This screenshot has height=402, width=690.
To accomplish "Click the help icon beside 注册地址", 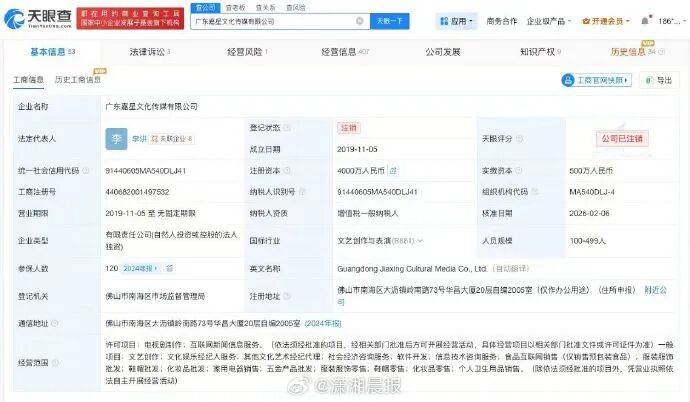I will (287, 296).
